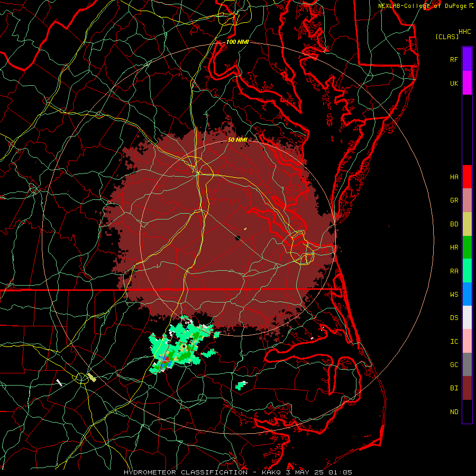Click the 100 NMI range ring label

click(237, 42)
